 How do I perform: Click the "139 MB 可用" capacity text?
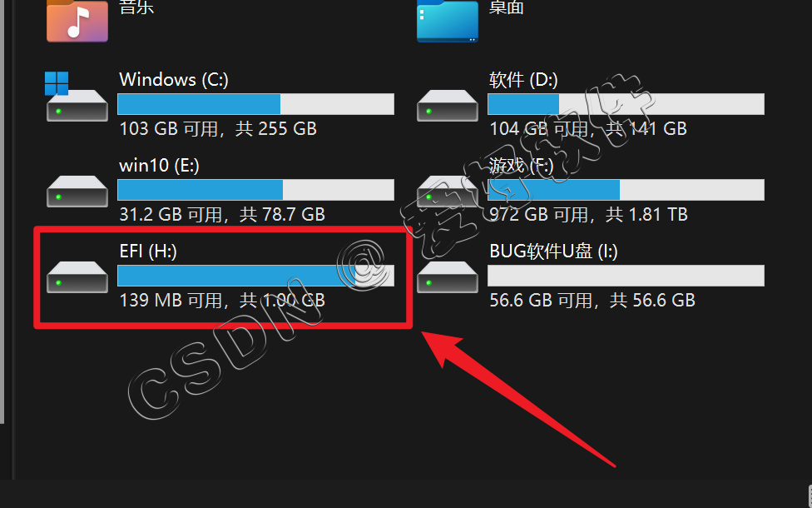pos(171,300)
